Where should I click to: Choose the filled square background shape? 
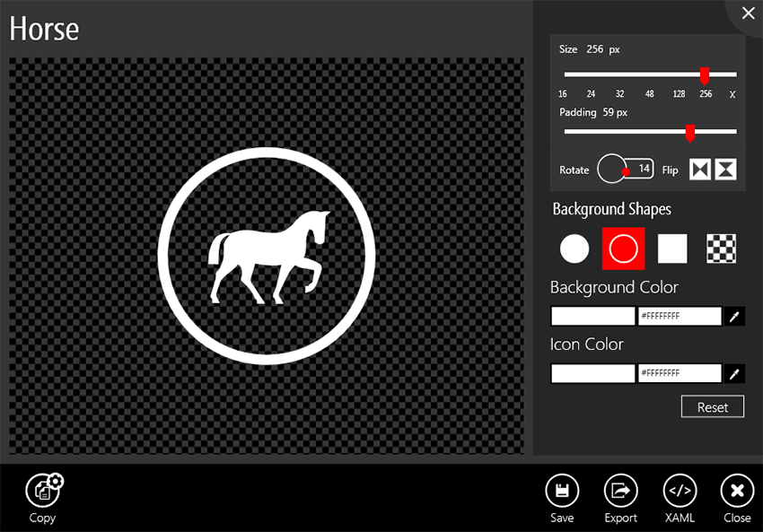tap(672, 249)
